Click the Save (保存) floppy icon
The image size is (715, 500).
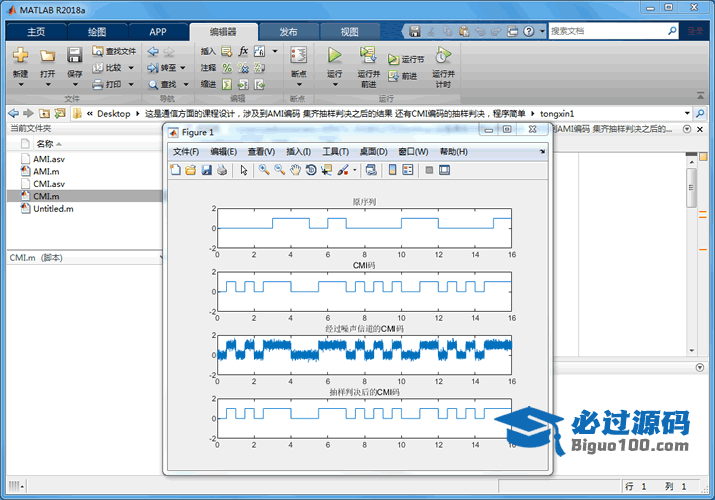[x=74, y=55]
